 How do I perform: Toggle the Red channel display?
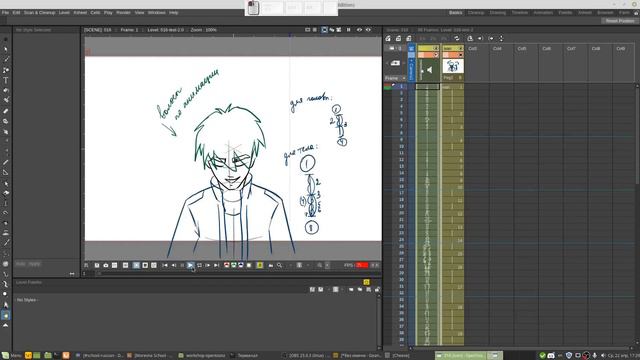[227, 265]
